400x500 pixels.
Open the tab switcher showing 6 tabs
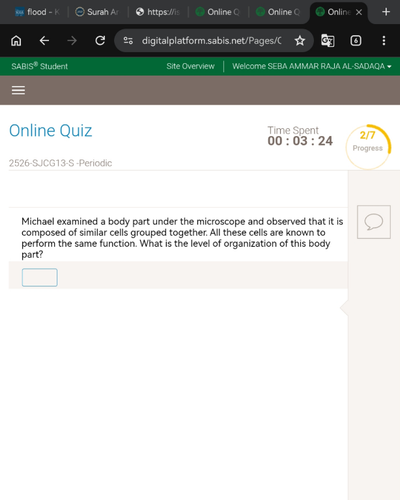pos(356,41)
